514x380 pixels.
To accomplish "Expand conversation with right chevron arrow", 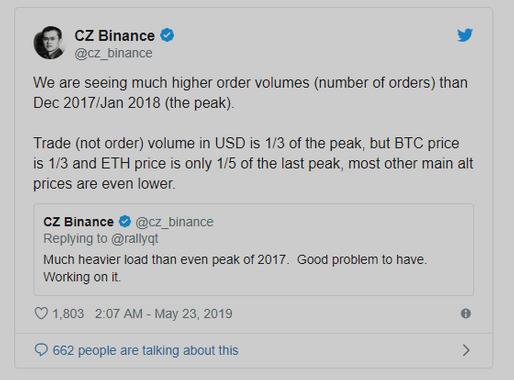I will point(466,350).
